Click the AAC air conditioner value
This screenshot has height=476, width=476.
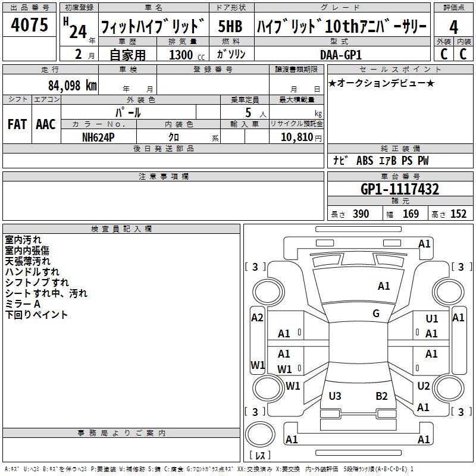tap(46, 124)
